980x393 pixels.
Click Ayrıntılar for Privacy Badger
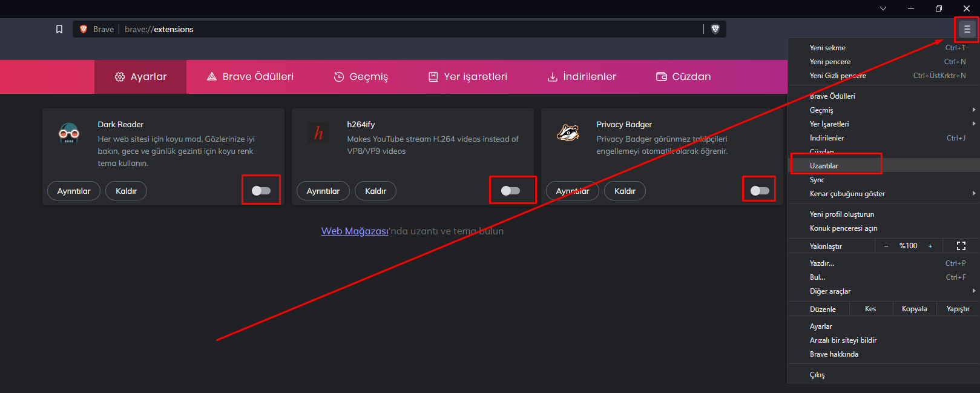click(x=573, y=191)
